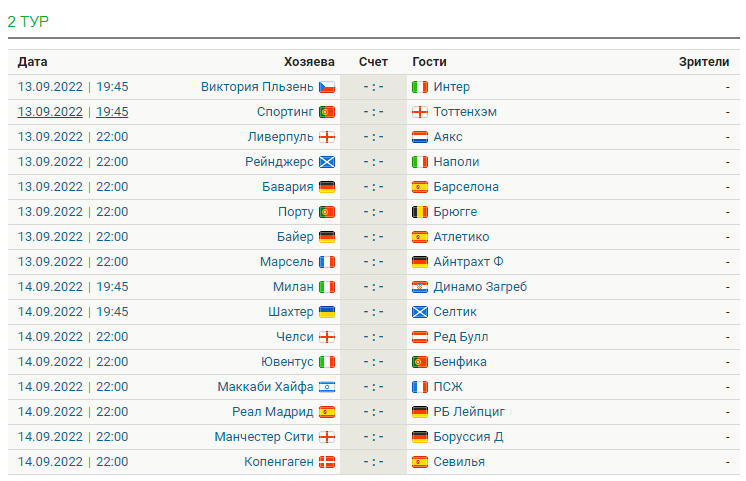The image size is (746, 481).
Task: Open the Севилья guest team link
Action: tap(459, 462)
